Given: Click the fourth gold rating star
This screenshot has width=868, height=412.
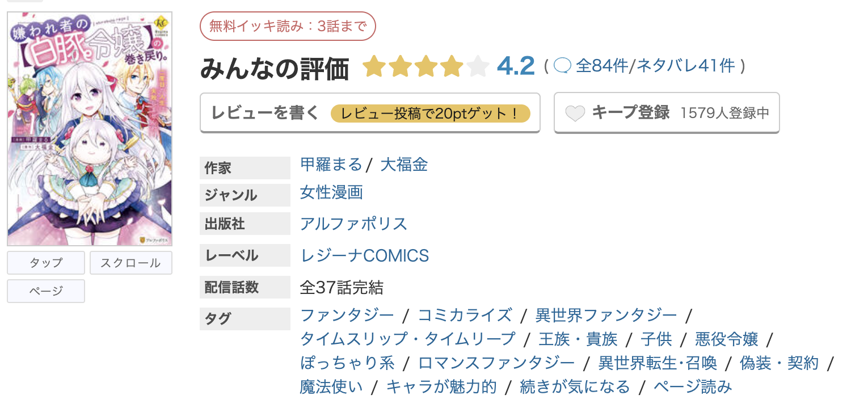Looking at the screenshot, I should click(x=452, y=66).
